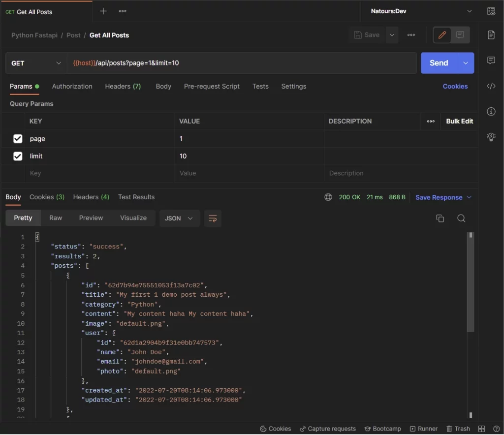Copy the response body using copy icon
This screenshot has width=504, height=435.
[x=440, y=218]
